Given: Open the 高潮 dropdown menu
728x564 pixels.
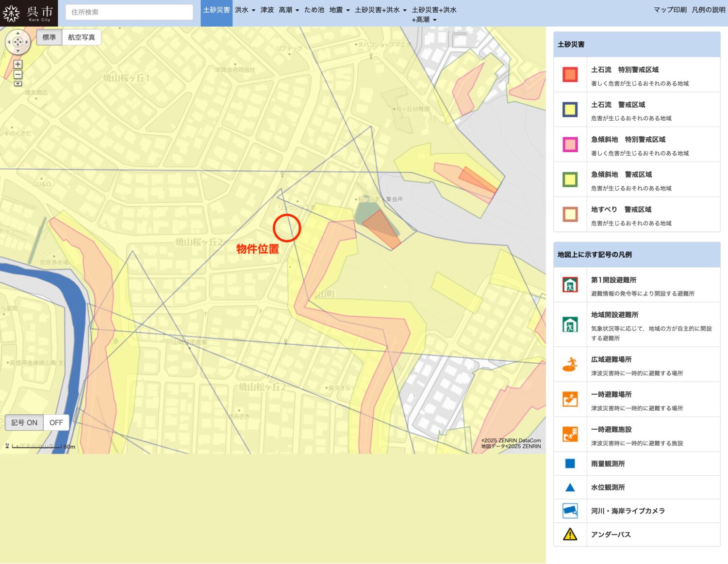Looking at the screenshot, I should (289, 10).
